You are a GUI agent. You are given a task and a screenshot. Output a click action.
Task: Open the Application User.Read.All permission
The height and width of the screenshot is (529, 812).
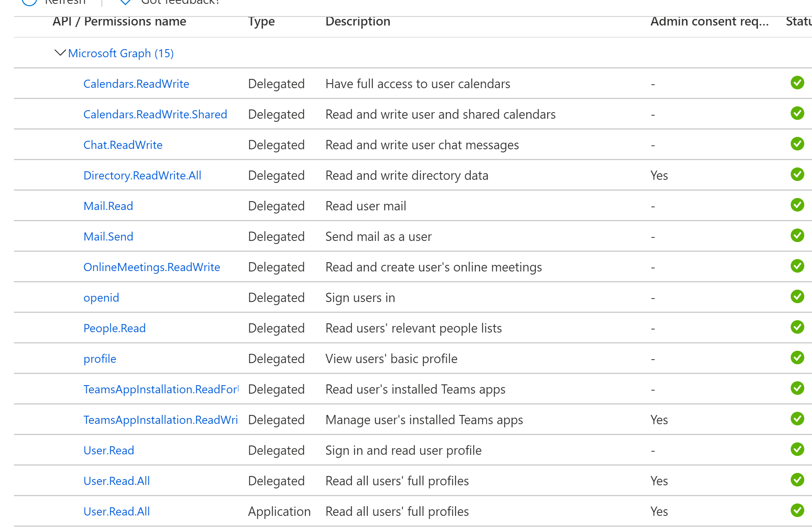tap(116, 511)
